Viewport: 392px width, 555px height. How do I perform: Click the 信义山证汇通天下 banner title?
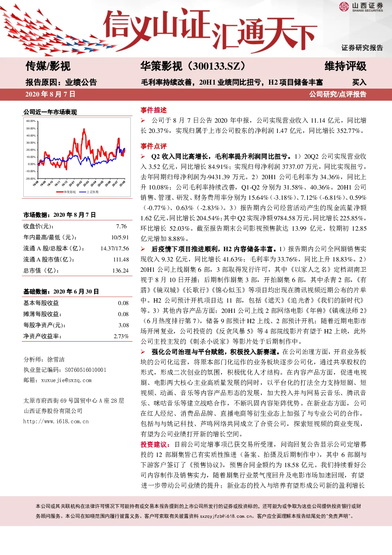point(210,31)
